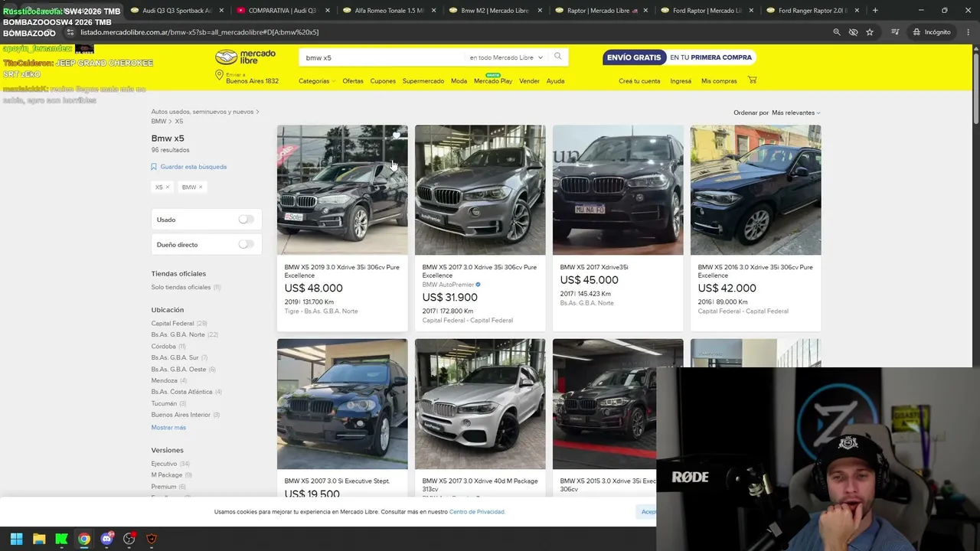Screen dimensions: 980x551
Task: Click the 'Autos usados, seminuevos y nuevos' breadcrumb
Action: 202,112
